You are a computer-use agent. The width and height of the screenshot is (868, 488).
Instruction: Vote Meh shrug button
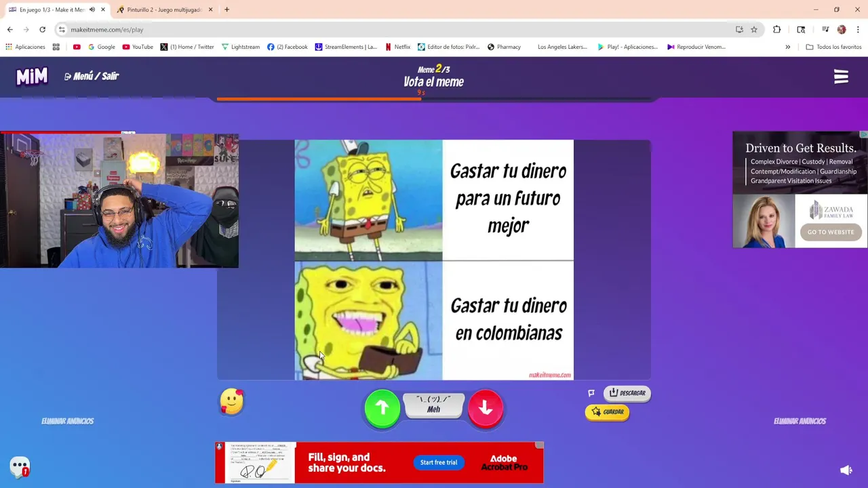coord(434,405)
